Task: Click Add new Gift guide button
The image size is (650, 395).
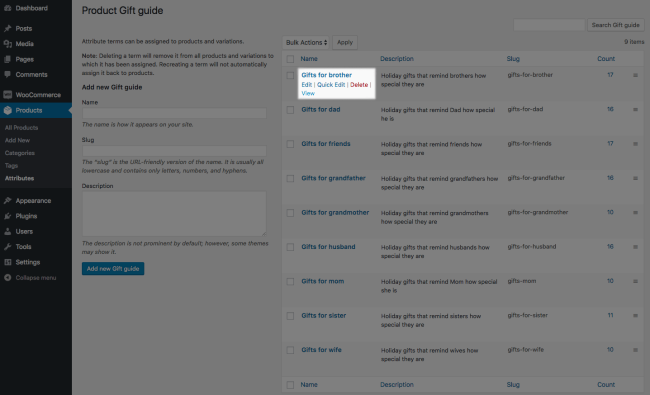Action: point(113,269)
